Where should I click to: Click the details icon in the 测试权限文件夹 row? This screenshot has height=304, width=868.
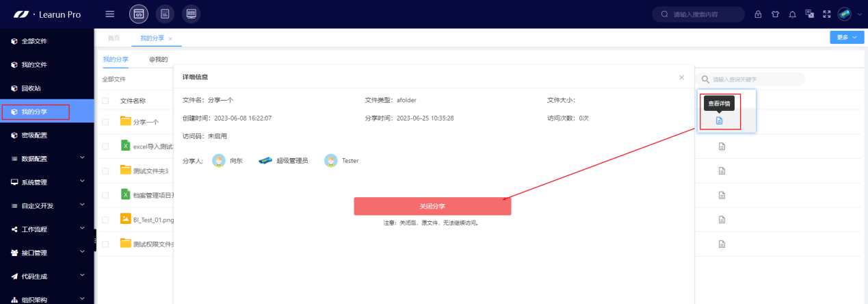[x=722, y=244]
